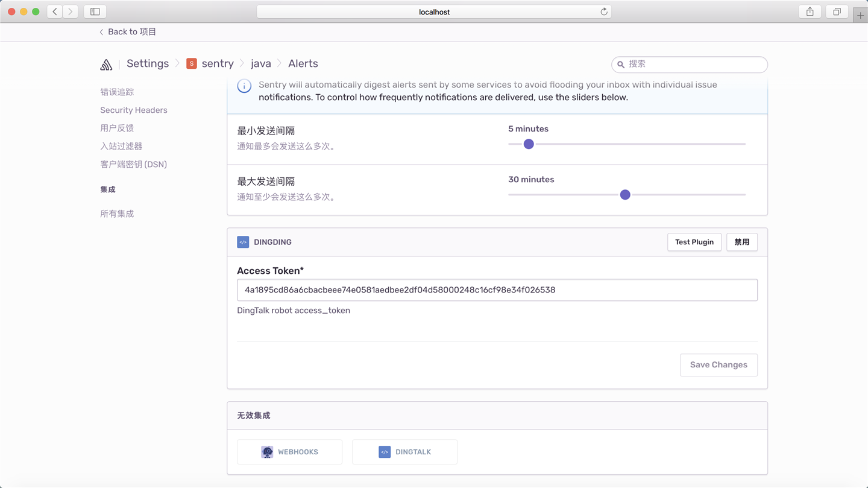Screen dimensions: 868x488
Task: Click the Safari localhost address bar
Action: coord(434,11)
